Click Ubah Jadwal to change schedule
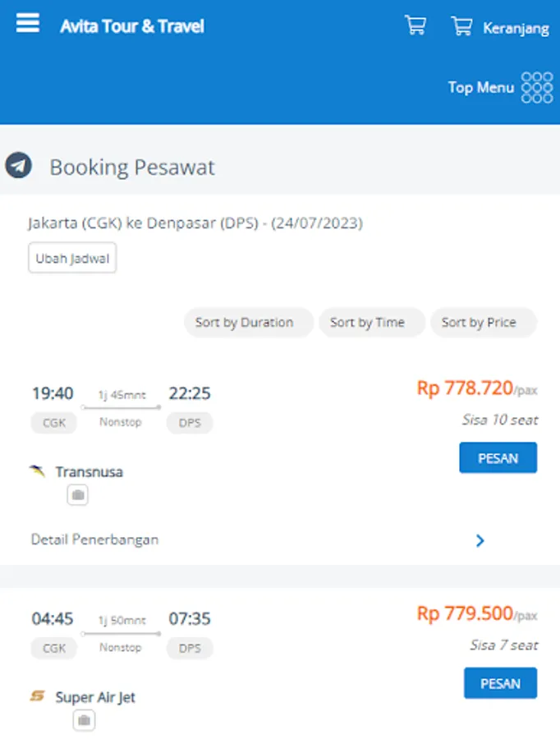This screenshot has width=560, height=739. pyautogui.click(x=72, y=258)
